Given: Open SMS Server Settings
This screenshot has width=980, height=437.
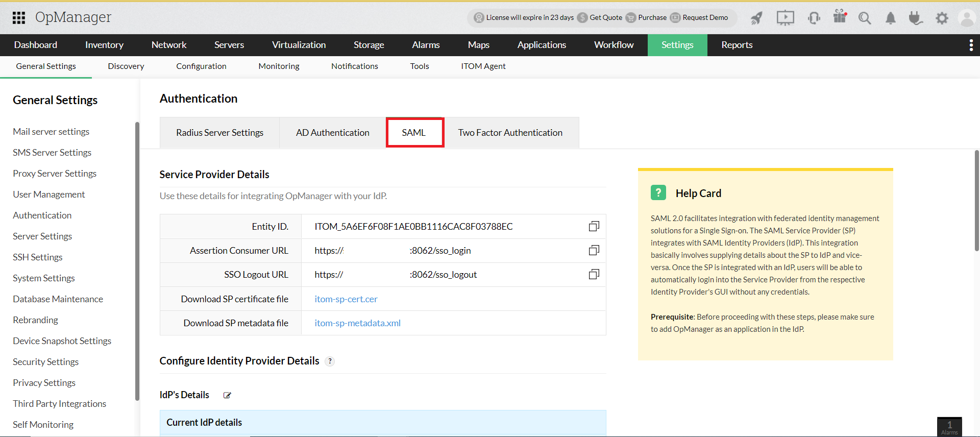Looking at the screenshot, I should 52,153.
